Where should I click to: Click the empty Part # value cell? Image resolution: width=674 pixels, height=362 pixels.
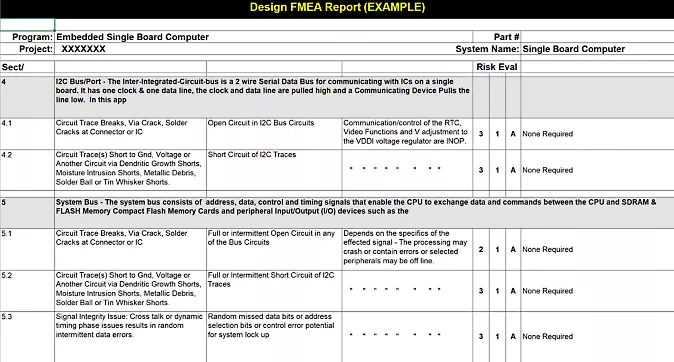coord(597,37)
